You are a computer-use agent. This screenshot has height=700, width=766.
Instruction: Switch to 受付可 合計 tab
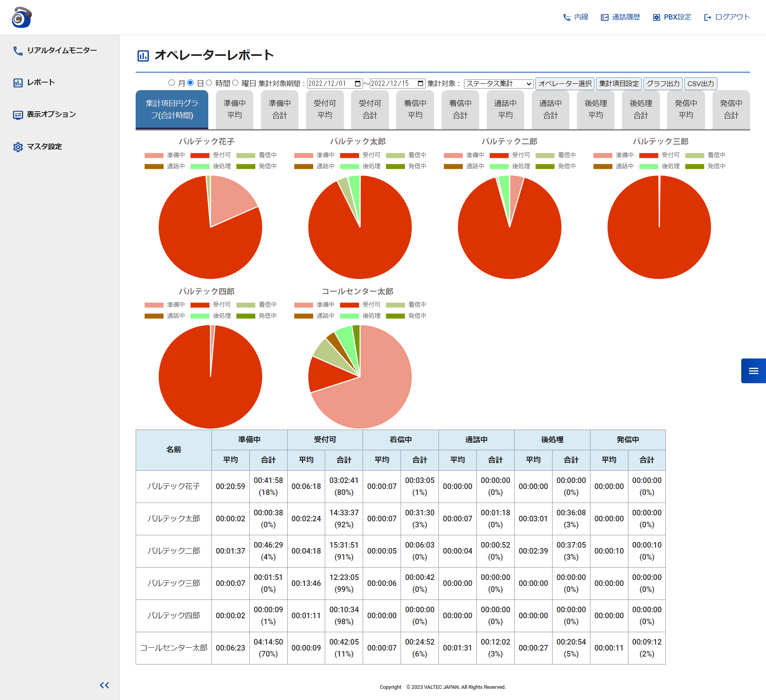(370, 109)
